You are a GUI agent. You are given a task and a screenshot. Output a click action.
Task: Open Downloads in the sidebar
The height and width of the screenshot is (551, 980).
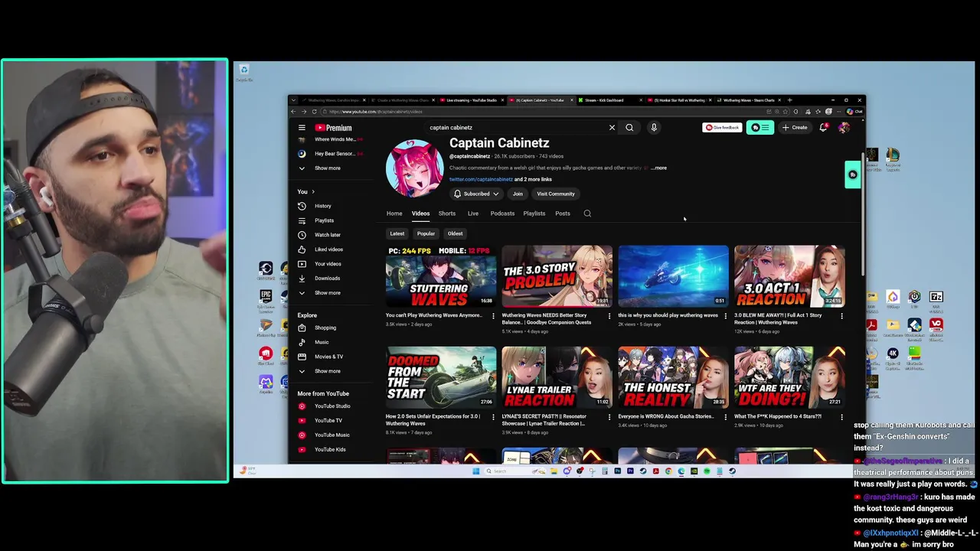[x=327, y=279]
